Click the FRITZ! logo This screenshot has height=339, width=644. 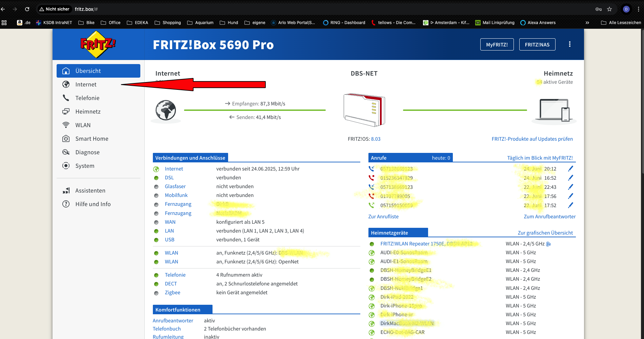pos(98,44)
